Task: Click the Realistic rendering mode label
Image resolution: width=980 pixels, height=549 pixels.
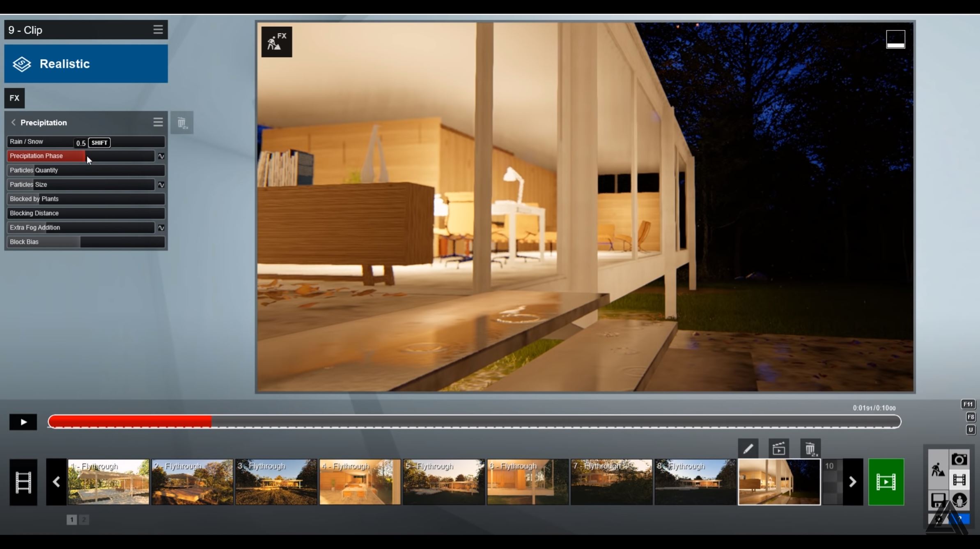Action: 64,63
